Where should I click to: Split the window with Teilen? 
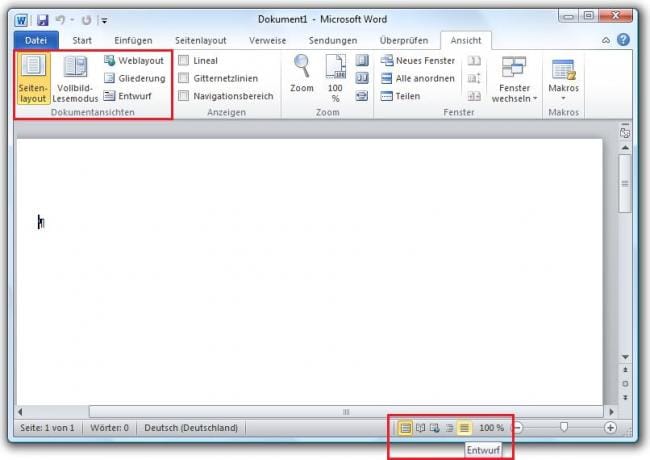click(400, 96)
